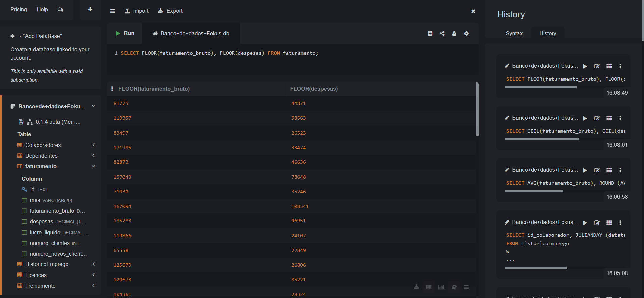Image resolution: width=644 pixels, height=298 pixels.
Task: Run the JULIANDAY history query
Action: (585, 223)
